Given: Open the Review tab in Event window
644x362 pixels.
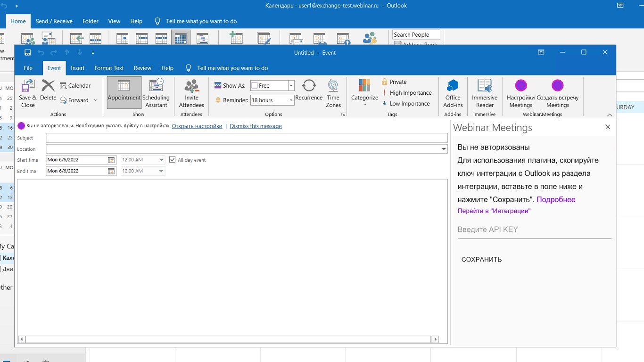Looking at the screenshot, I should (142, 68).
